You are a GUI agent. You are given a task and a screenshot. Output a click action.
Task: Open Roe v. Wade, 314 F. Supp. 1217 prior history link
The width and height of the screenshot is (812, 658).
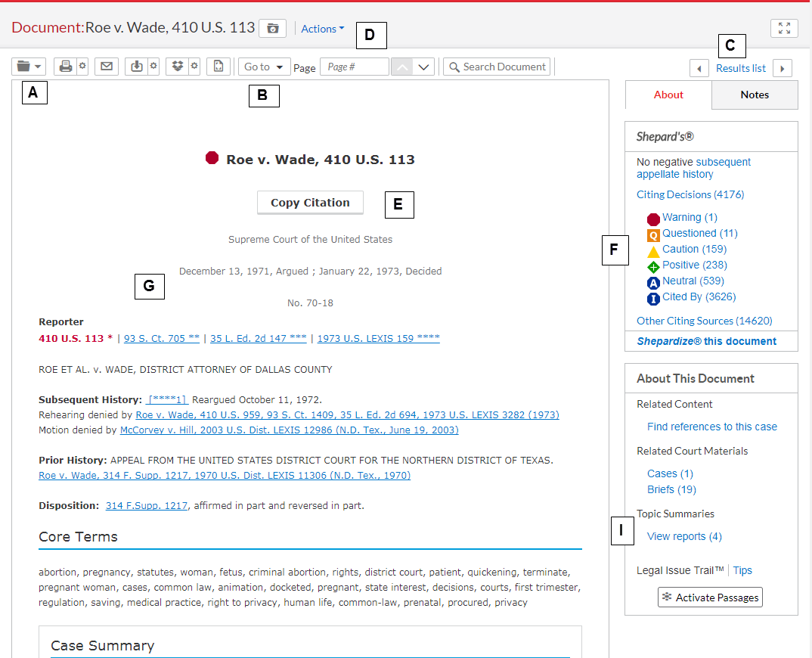[x=225, y=476]
